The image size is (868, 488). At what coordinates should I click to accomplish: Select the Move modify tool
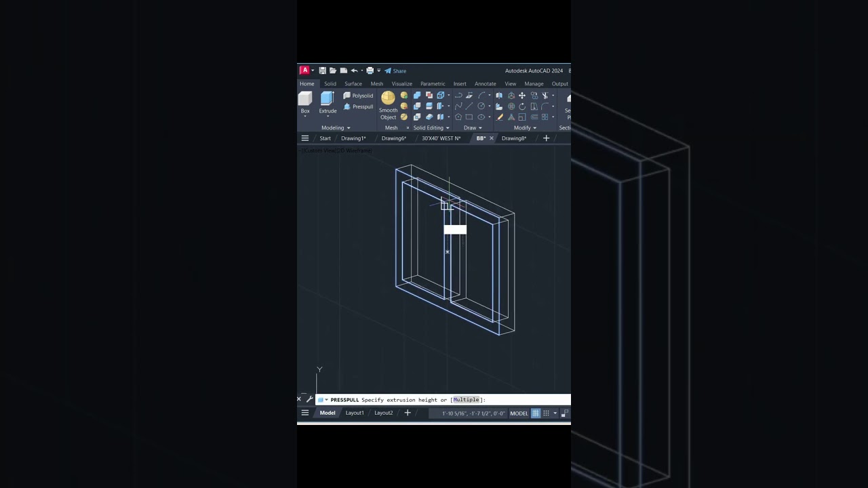tap(522, 96)
